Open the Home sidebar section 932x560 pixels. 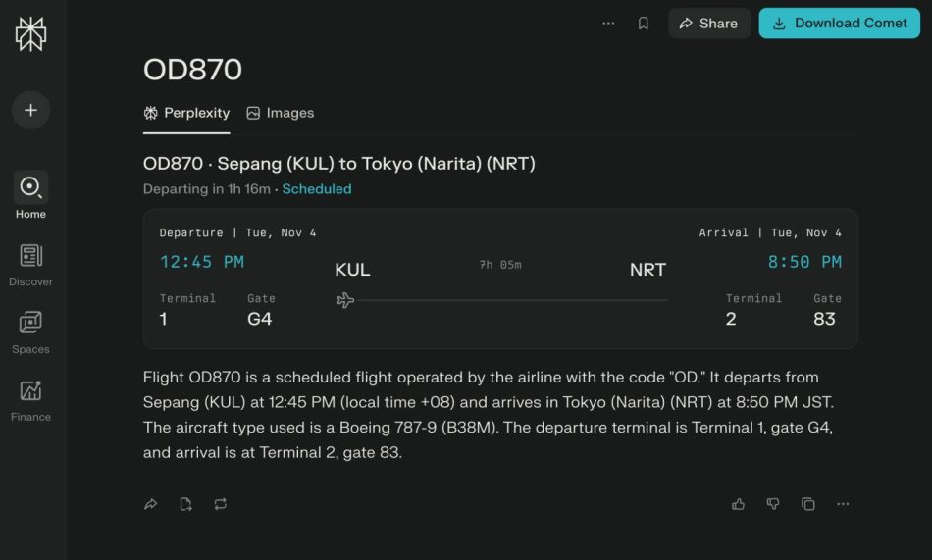pos(30,194)
